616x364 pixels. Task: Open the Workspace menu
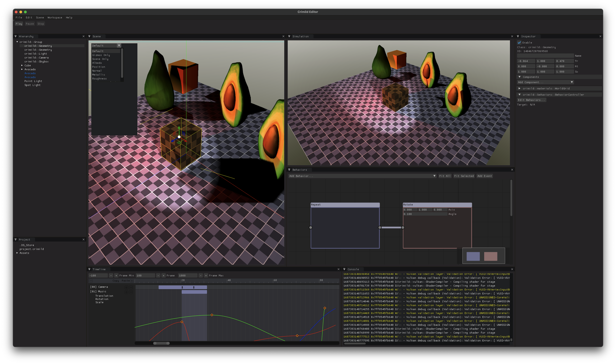pyautogui.click(x=55, y=18)
